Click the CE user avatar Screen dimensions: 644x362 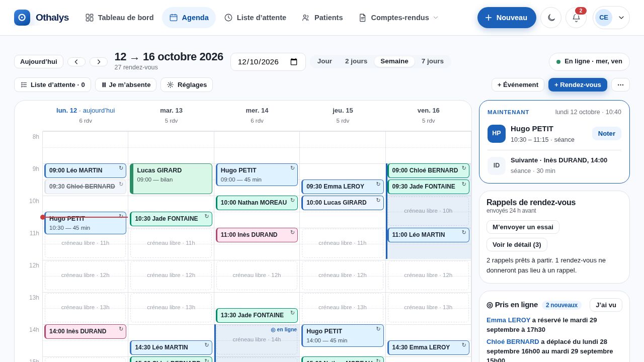point(604,18)
